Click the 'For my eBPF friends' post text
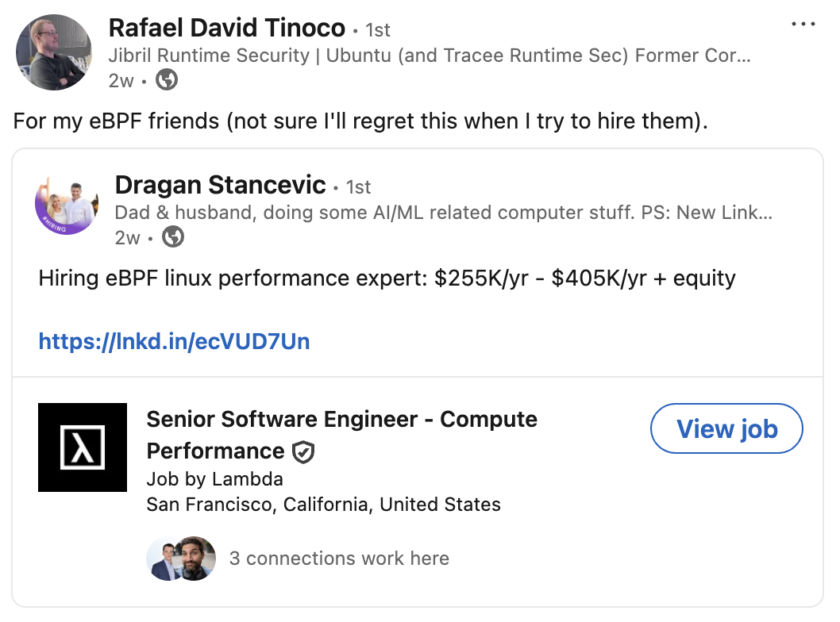Viewport: 840px width, 622px height. (x=360, y=121)
